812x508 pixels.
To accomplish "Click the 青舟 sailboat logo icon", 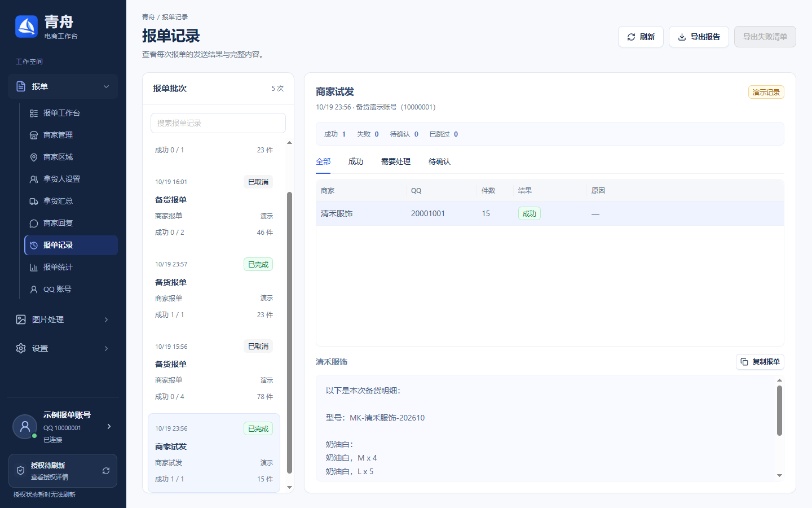I will point(27,27).
